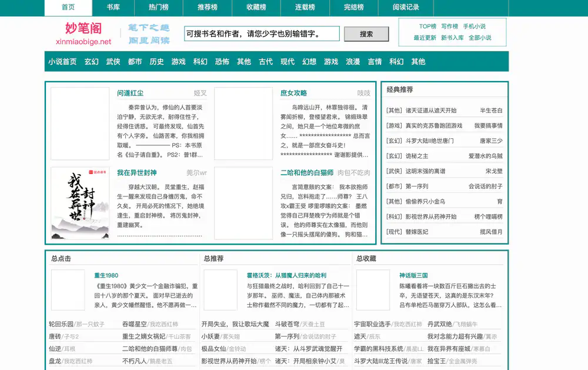The height and width of the screenshot is (370, 588).
Task: Select the 玄幻 category
Action: (x=92, y=62)
